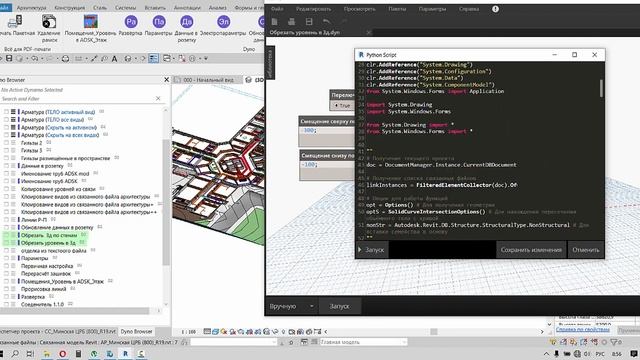Check the box for Первичная настройка

click(6, 266)
